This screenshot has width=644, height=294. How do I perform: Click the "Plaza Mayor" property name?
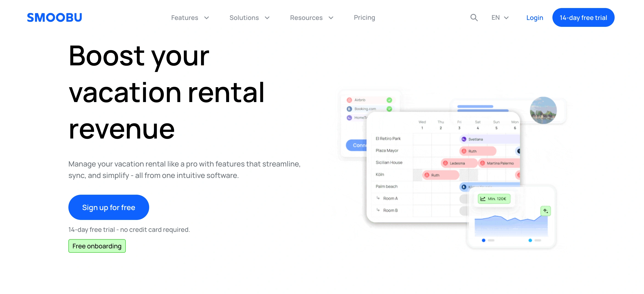click(387, 151)
